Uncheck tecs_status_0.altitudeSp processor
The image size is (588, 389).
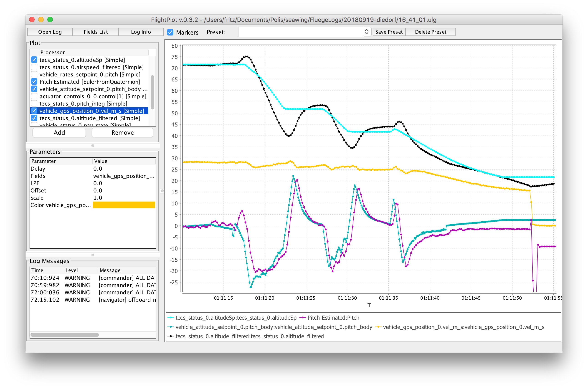pyautogui.click(x=34, y=60)
